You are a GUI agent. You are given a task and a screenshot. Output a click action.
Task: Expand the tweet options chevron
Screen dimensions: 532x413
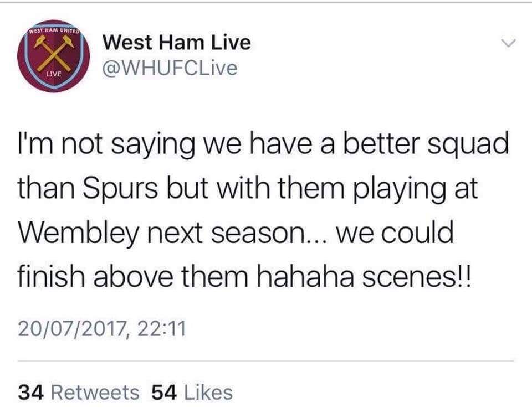(508, 43)
